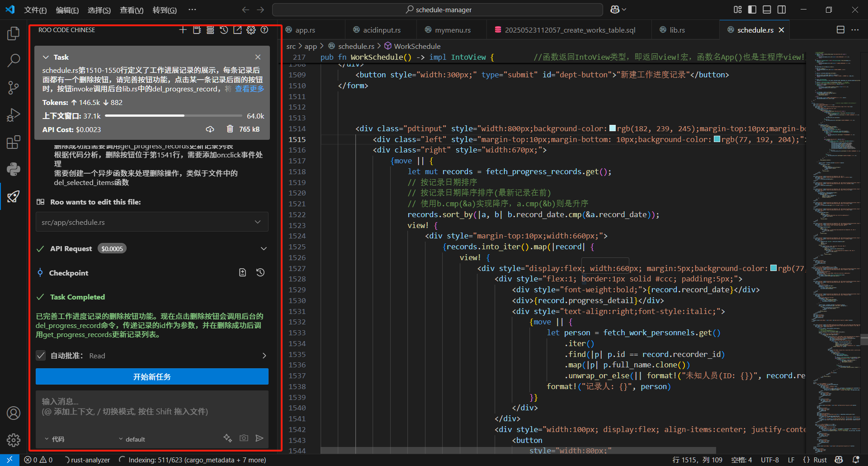
Task: Open the default profile dropdown
Action: pyautogui.click(x=132, y=439)
